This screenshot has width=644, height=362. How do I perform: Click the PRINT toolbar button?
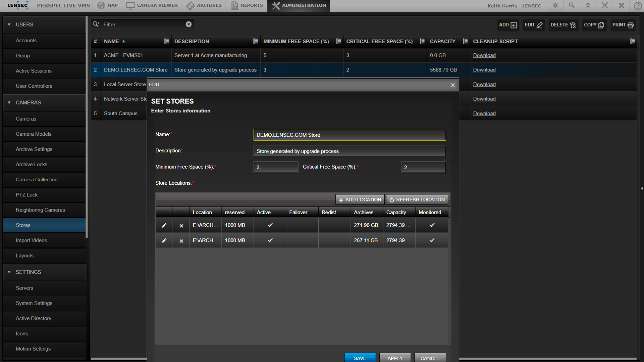pyautogui.click(x=623, y=25)
